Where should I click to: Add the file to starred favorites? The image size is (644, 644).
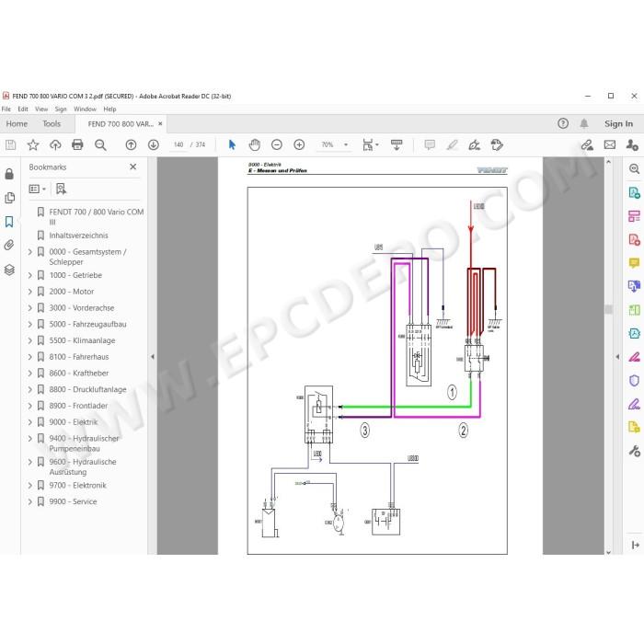(33, 144)
